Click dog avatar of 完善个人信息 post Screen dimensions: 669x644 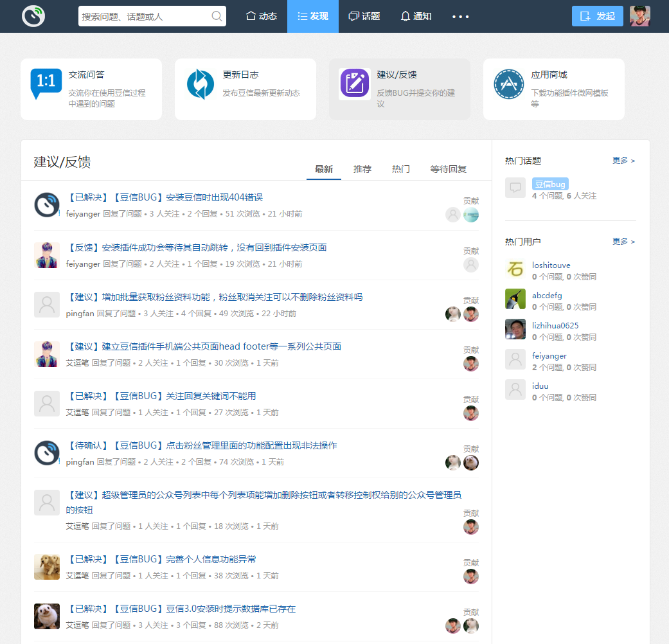(46, 567)
